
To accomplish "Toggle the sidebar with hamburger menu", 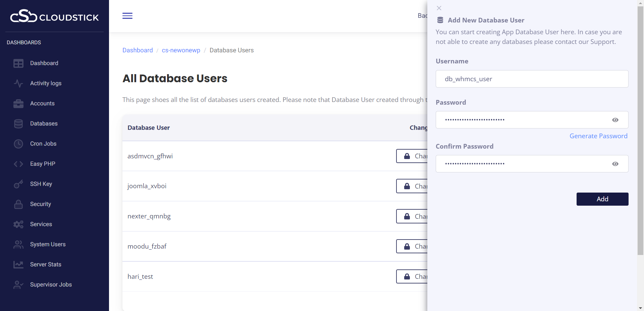I will point(127,16).
